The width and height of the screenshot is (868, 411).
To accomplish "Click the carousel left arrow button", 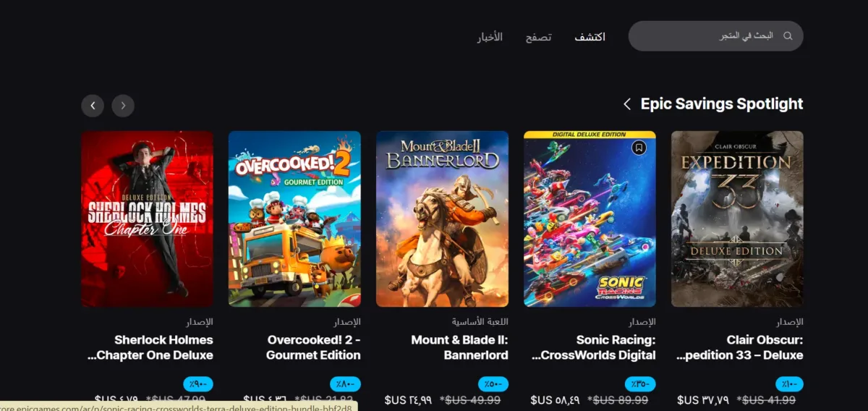I will (93, 106).
